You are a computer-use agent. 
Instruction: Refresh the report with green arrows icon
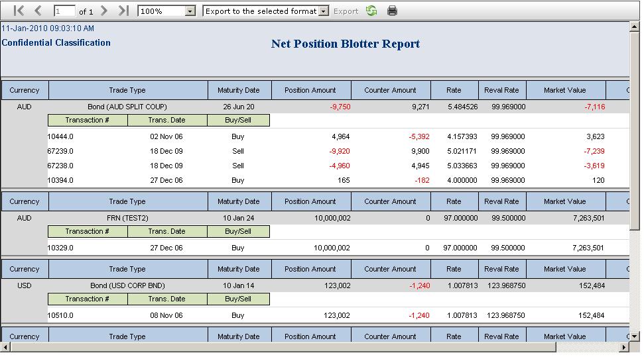coord(371,11)
